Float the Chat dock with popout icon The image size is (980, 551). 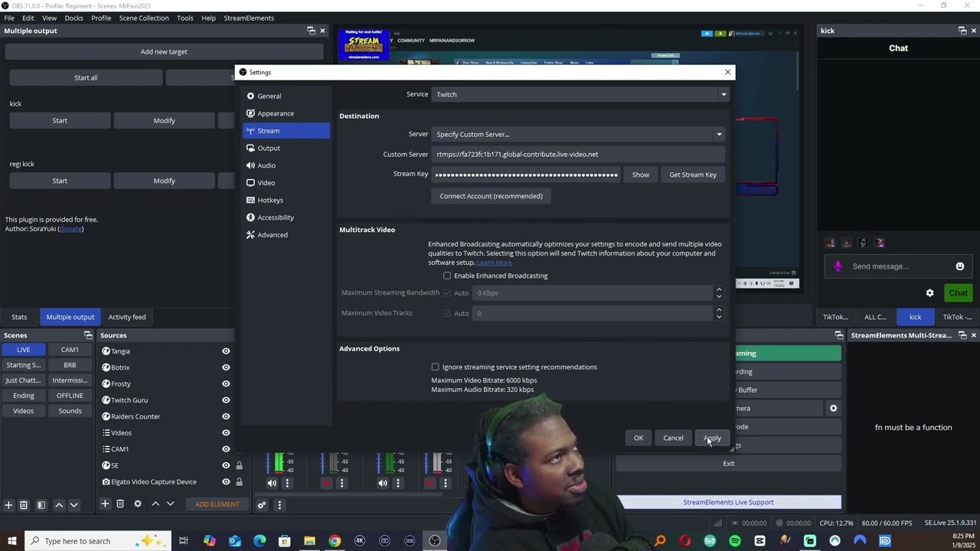tap(962, 31)
